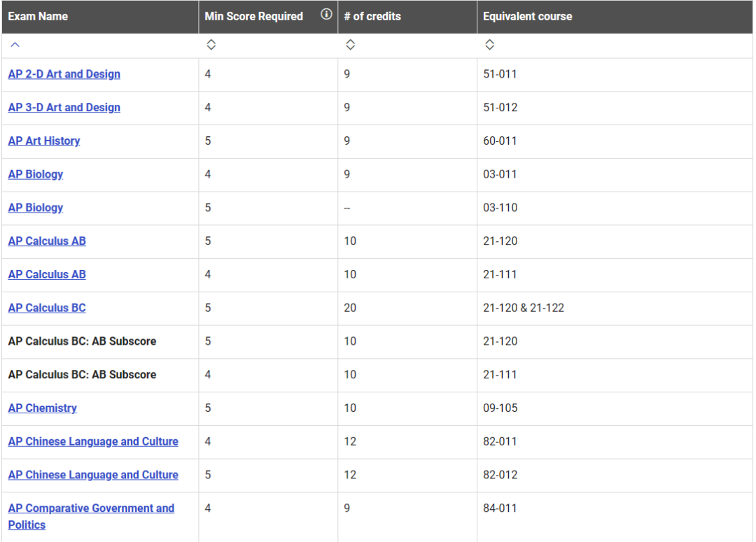
Task: Follow the AP Art History link
Action: tap(44, 141)
